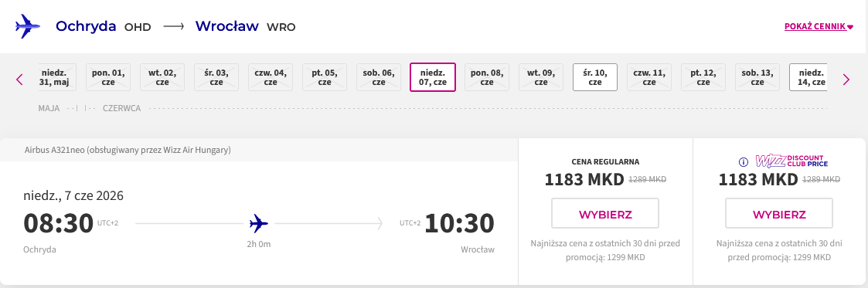
Task: Click the previous dates left arrow
Action: (20, 80)
